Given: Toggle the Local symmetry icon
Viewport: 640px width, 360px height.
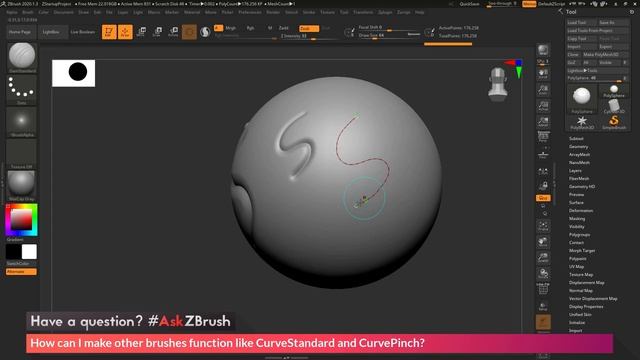Looking at the screenshot, I should 543,171.
